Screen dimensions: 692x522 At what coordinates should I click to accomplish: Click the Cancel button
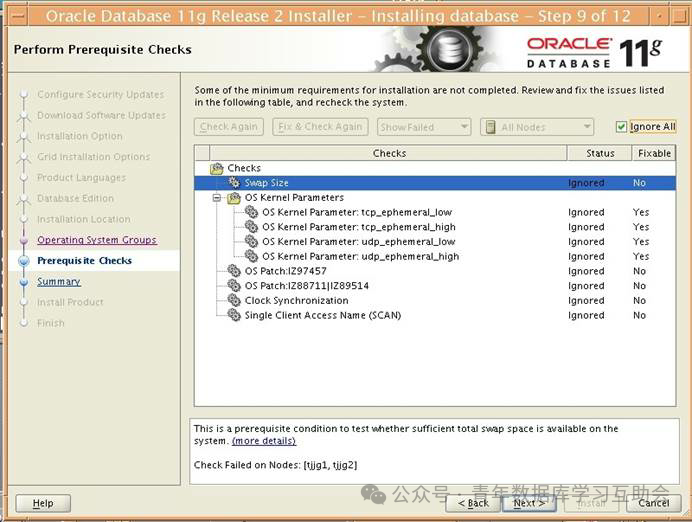coord(653,503)
